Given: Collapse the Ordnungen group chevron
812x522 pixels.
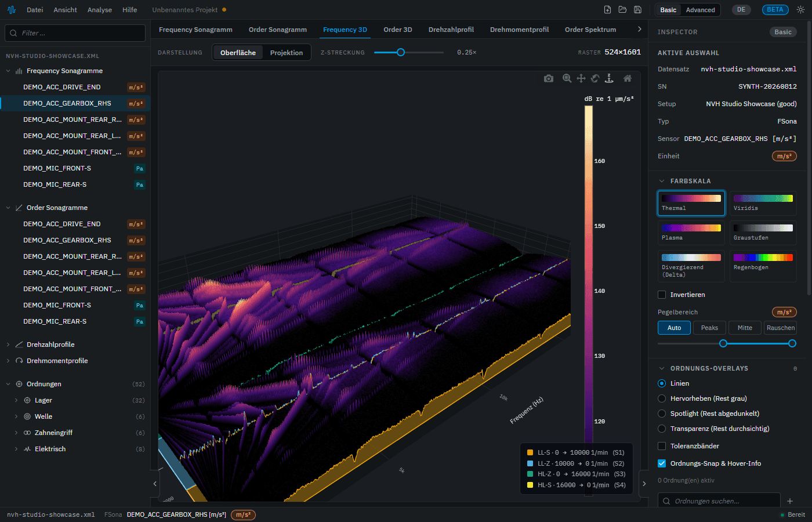Looking at the screenshot, I should [x=8, y=384].
